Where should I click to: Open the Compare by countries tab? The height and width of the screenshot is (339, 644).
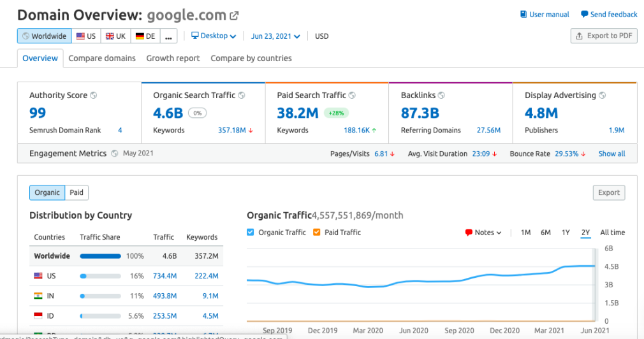[251, 58]
